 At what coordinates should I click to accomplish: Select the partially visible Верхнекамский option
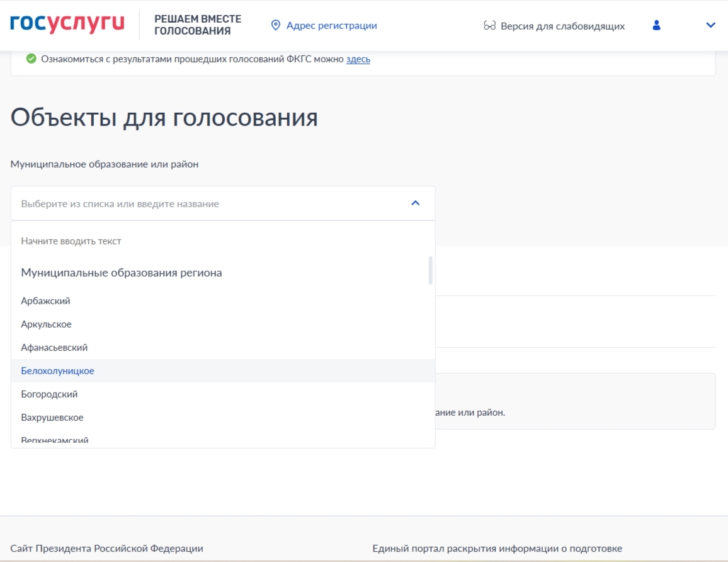pyautogui.click(x=55, y=440)
